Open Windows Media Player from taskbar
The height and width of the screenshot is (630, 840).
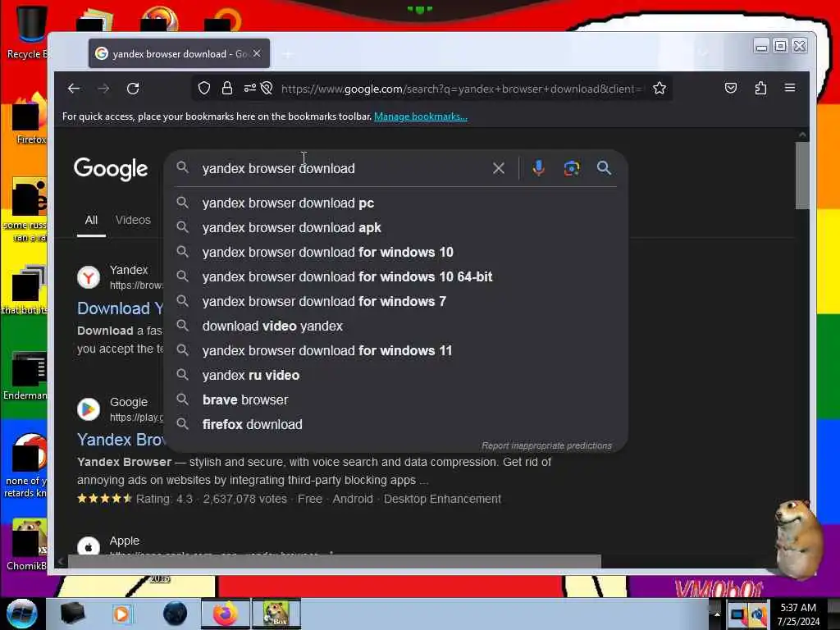pyautogui.click(x=121, y=614)
